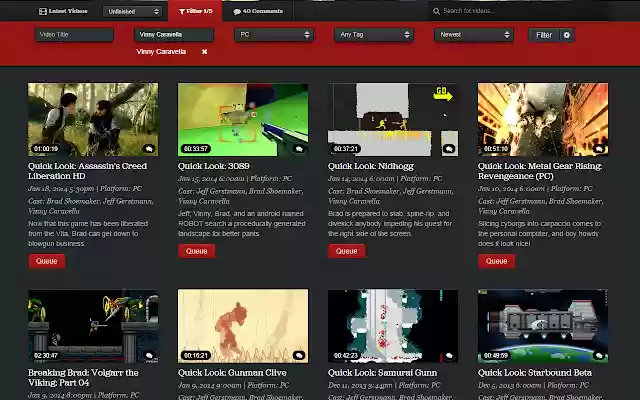The image size is (640, 400).
Task: Click the Search for videos field
Action: pyautogui.click(x=520, y=11)
